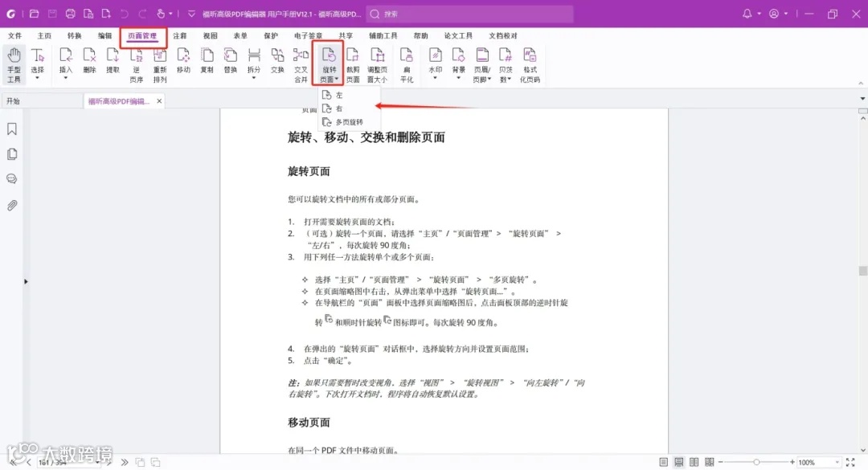Open the Bookmarks panel in sidebar
This screenshot has width=868, height=470.
(x=11, y=129)
